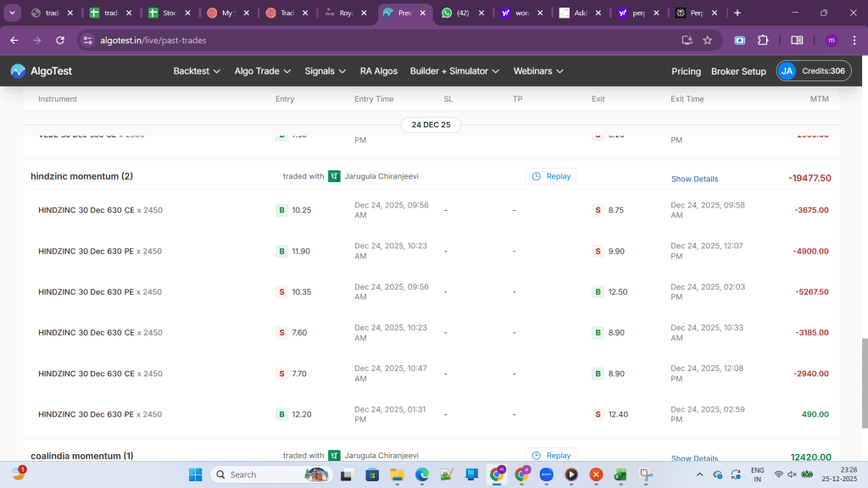868x488 pixels.
Task: Click Replay for hindzinc momentum
Action: 551,176
